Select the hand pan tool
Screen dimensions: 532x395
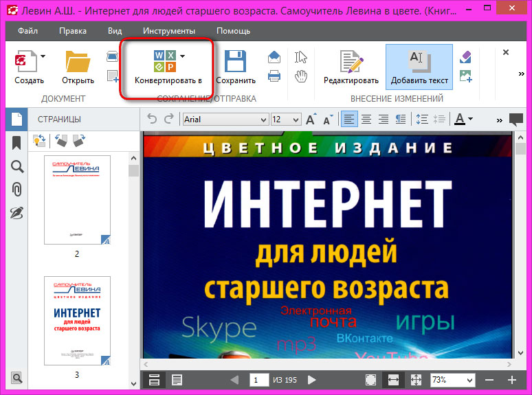(300, 76)
